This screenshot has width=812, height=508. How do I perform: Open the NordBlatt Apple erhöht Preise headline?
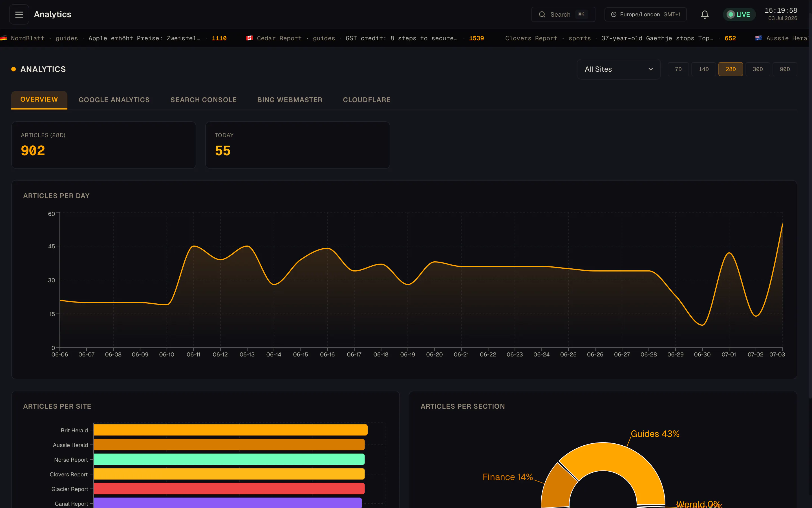coord(144,38)
